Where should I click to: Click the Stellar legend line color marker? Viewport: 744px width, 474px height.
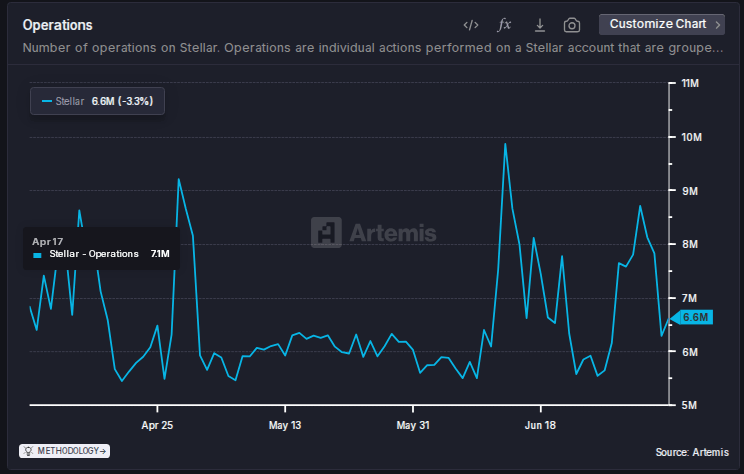(46, 101)
